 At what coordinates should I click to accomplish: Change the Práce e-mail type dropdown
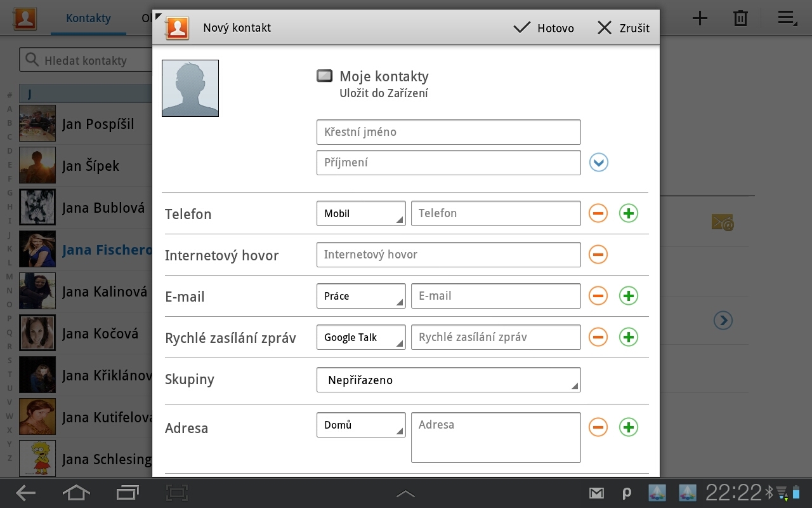pos(360,296)
